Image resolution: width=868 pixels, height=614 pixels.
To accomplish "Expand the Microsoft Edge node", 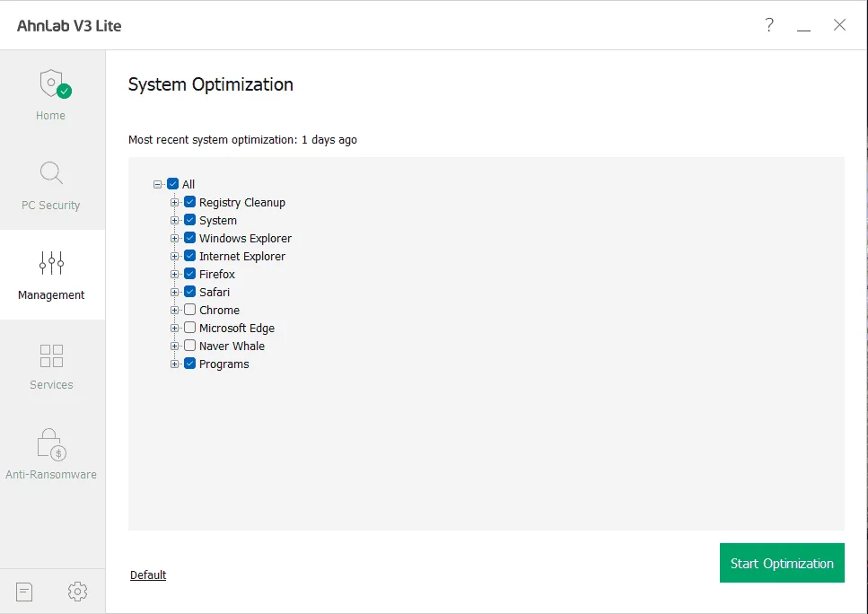I will click(x=174, y=329).
